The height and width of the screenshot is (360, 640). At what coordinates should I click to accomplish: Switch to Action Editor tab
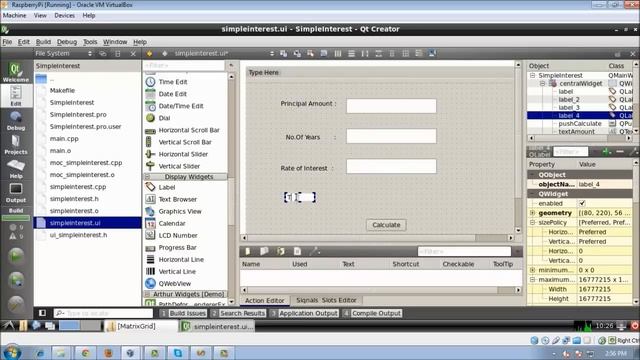264,300
